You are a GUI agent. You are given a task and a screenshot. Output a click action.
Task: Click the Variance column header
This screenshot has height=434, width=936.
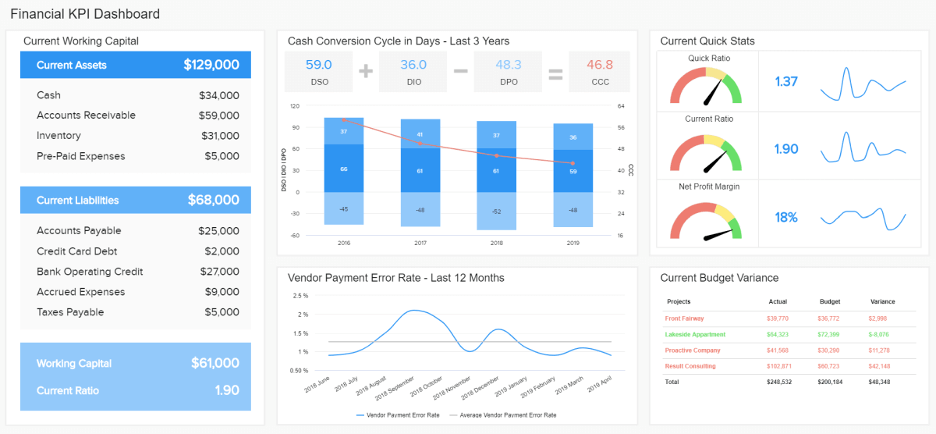pyautogui.click(x=882, y=302)
